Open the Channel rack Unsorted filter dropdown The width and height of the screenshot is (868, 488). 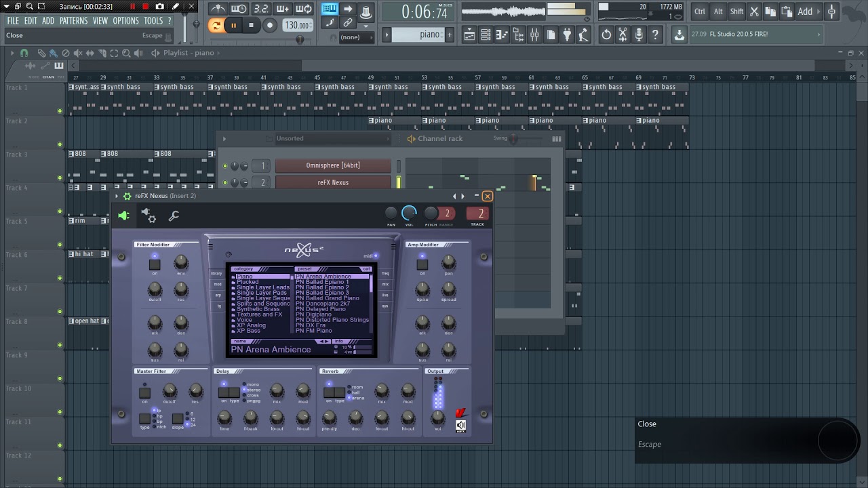click(334, 138)
